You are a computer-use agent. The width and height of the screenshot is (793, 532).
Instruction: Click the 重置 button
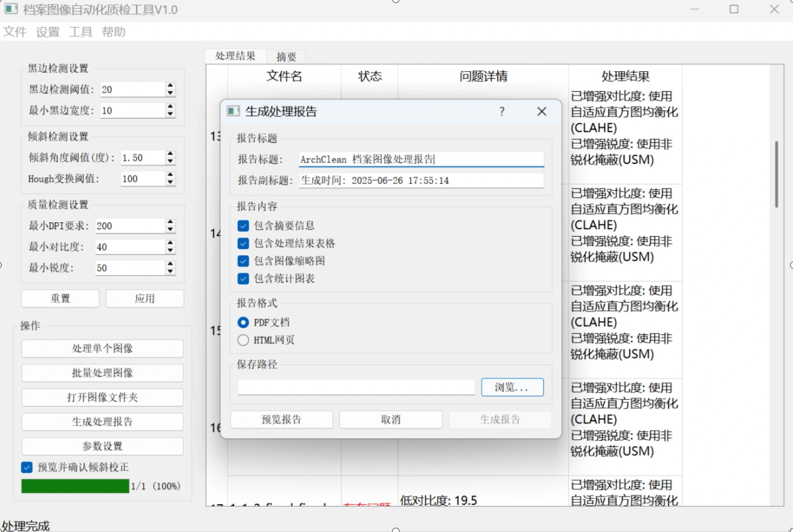coord(60,298)
